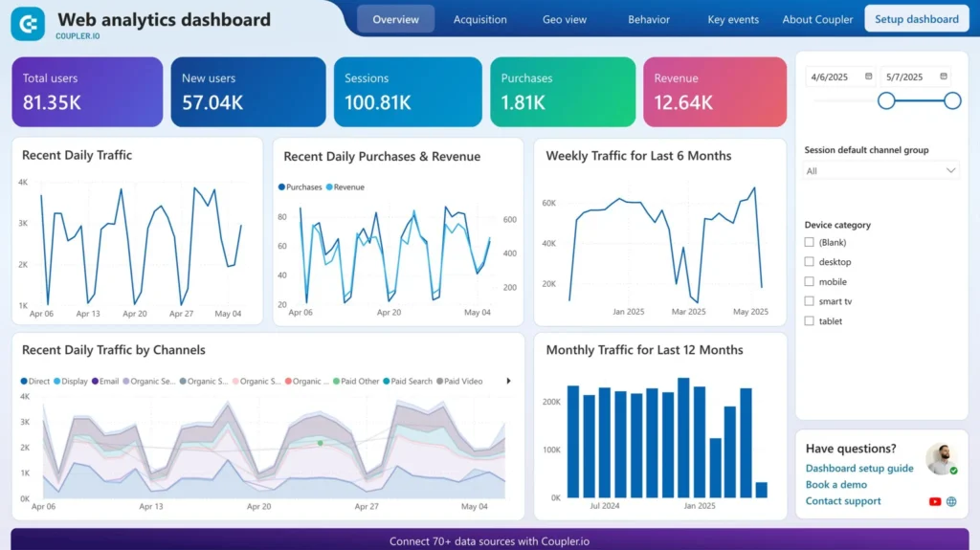Image resolution: width=980 pixels, height=550 pixels.
Task: Check the mobile device category box
Action: coord(810,282)
